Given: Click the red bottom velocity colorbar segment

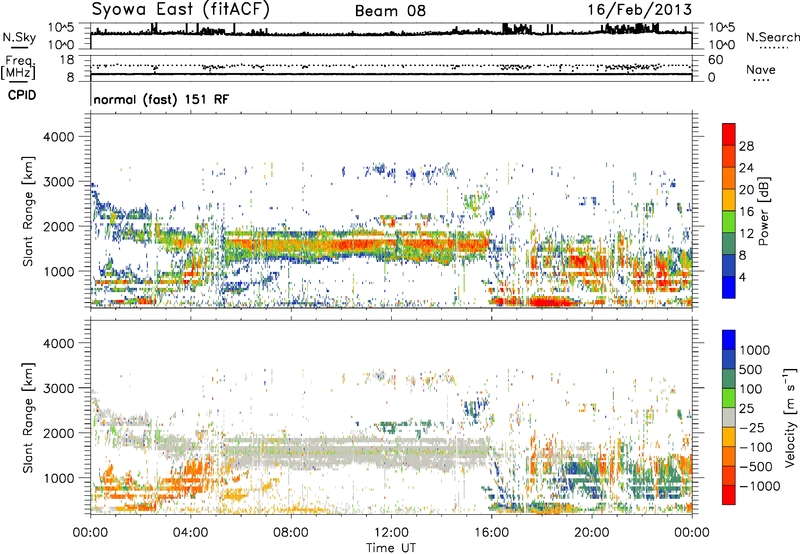Looking at the screenshot, I should (x=729, y=495).
